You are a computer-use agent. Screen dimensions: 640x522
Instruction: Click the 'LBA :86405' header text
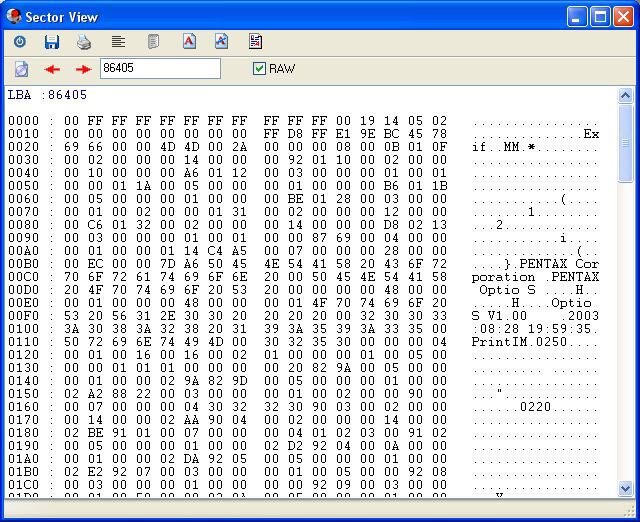[47, 95]
